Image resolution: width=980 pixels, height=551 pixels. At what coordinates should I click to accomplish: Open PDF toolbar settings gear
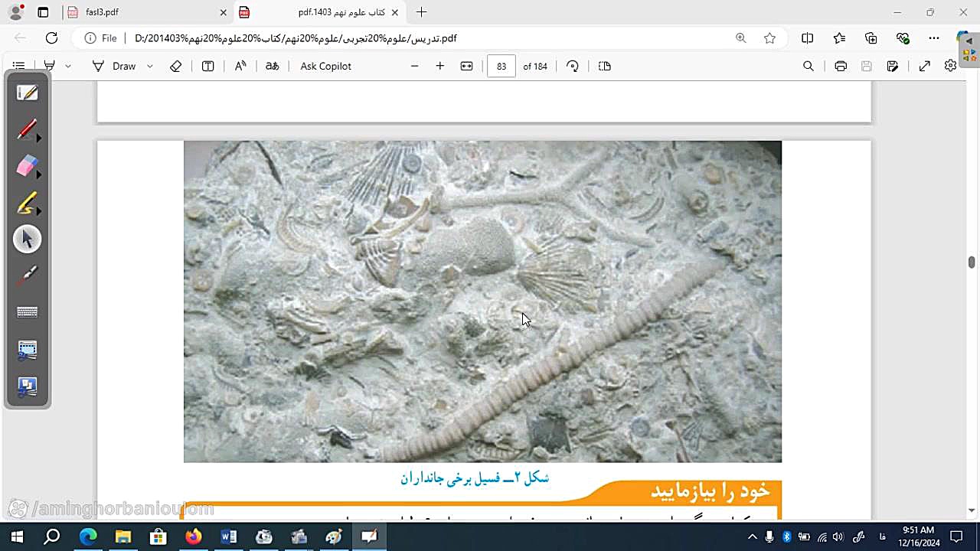coord(950,66)
